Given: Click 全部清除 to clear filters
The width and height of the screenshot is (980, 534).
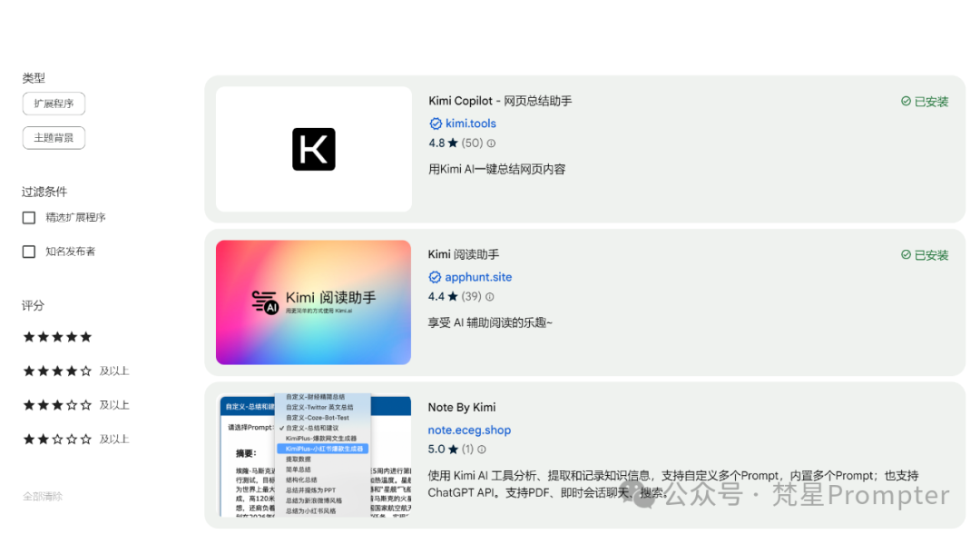Looking at the screenshot, I should (x=43, y=496).
